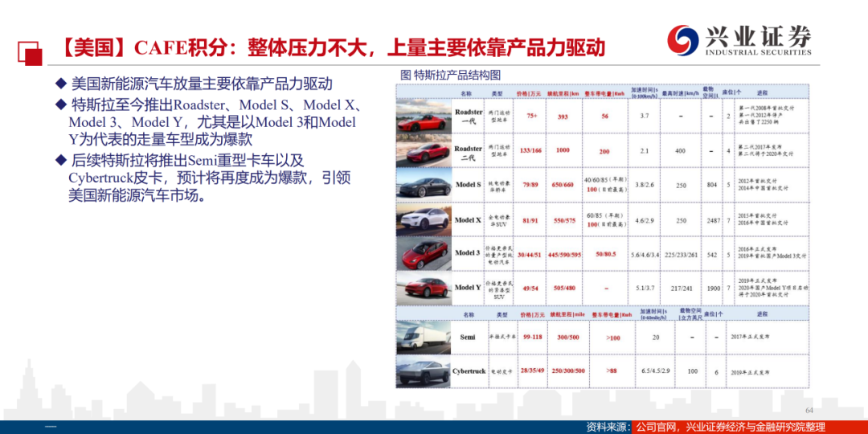The image size is (868, 434).
Task: Click the range value 550/575
Action: coord(565,220)
